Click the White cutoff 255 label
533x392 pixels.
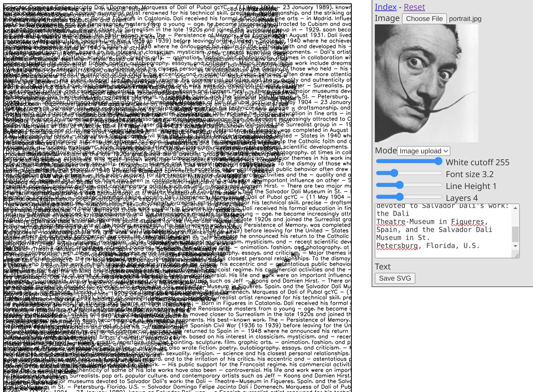[x=478, y=162]
